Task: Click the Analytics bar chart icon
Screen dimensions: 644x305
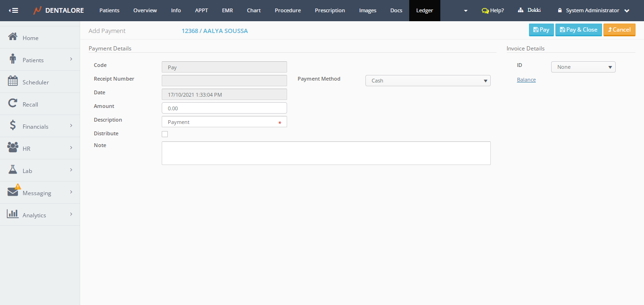Action: click(x=13, y=214)
